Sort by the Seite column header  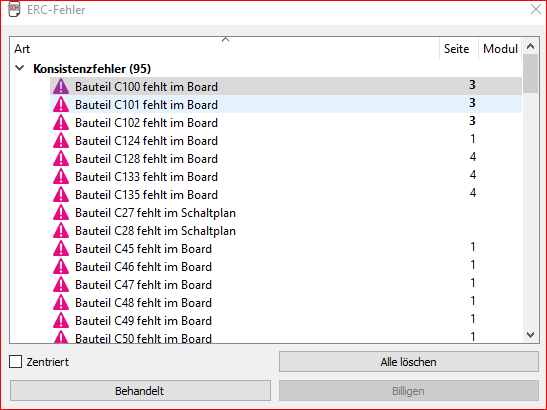(x=456, y=49)
